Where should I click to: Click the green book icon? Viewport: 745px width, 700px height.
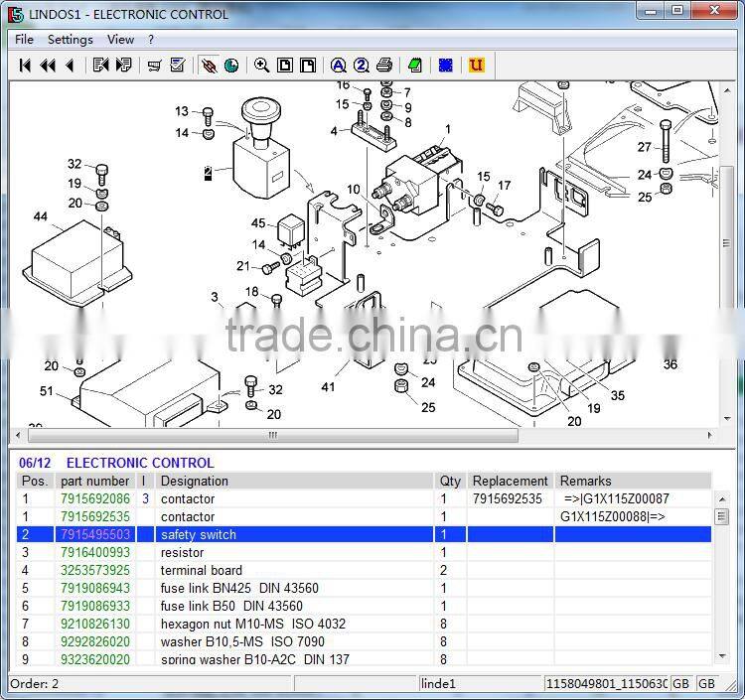(x=415, y=66)
